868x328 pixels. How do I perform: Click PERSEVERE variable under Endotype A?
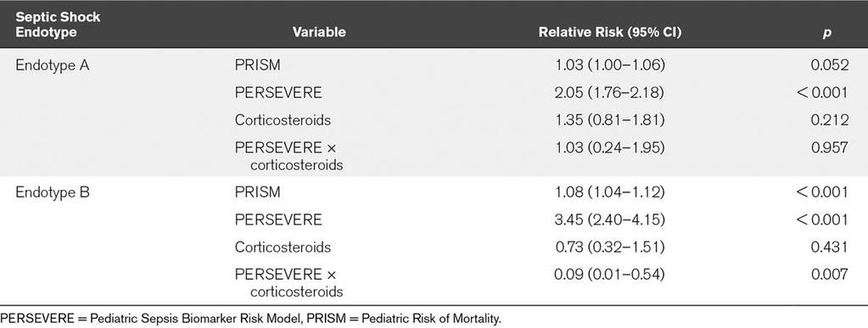click(278, 92)
